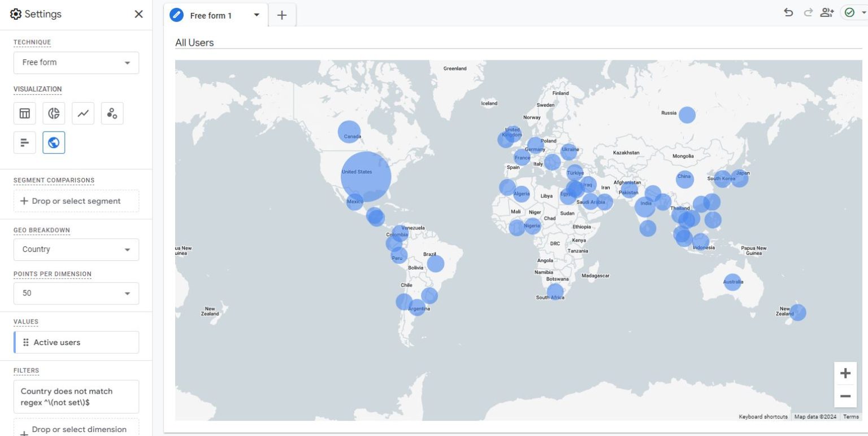Zoom out on the map
The image size is (868, 436).
click(x=845, y=396)
